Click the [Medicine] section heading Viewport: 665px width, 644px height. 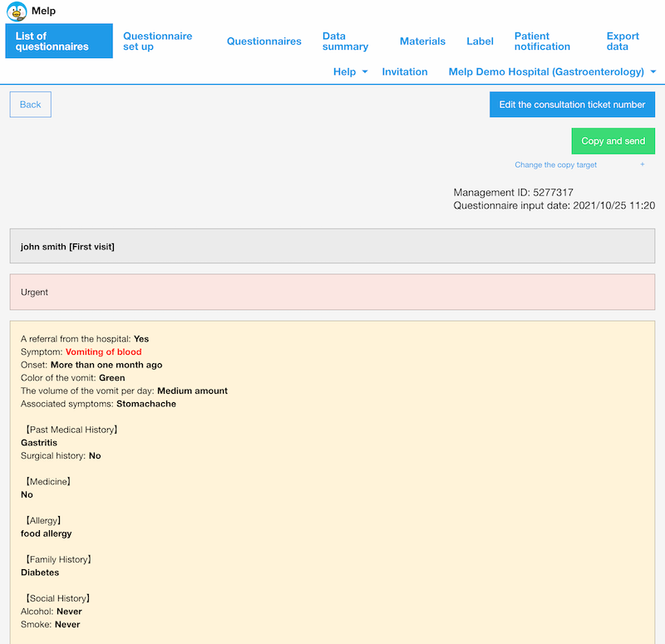coord(48,482)
